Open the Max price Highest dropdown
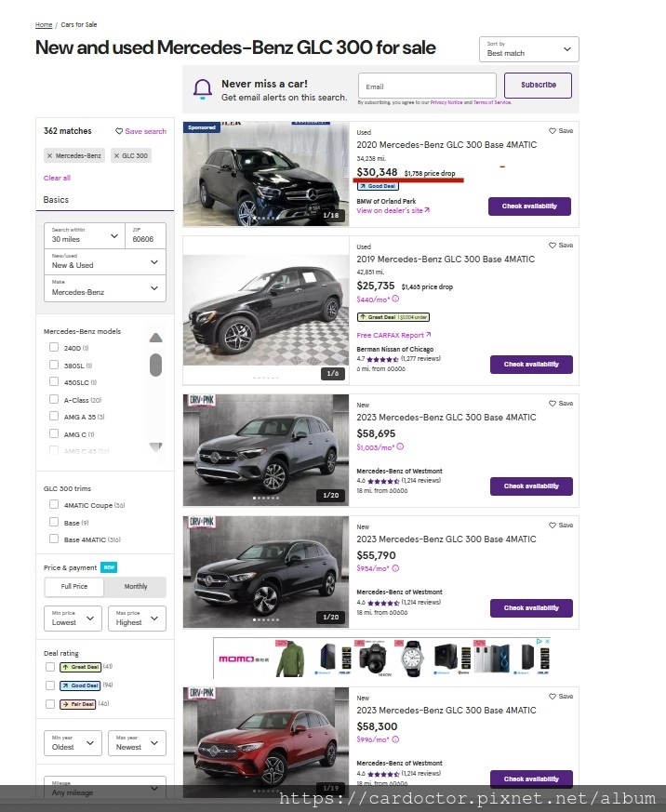This screenshot has height=812, width=666. (138, 619)
